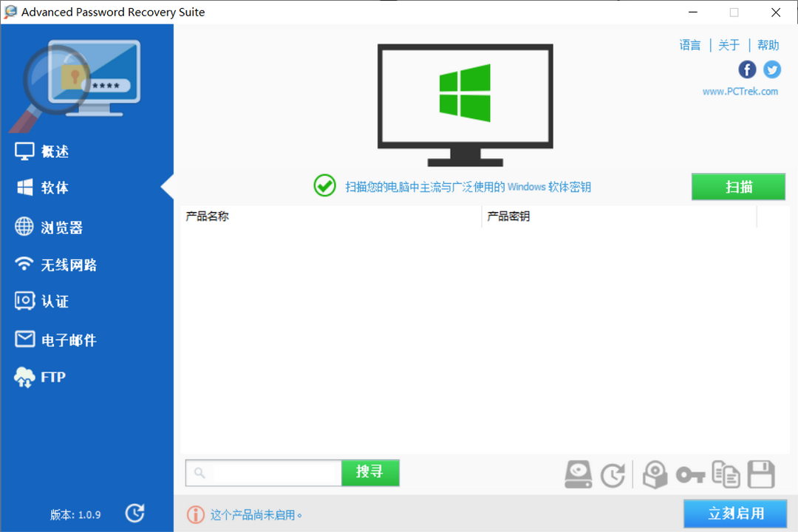Click the key icon to reveal product keys
The height and width of the screenshot is (532, 798).
tap(690, 474)
